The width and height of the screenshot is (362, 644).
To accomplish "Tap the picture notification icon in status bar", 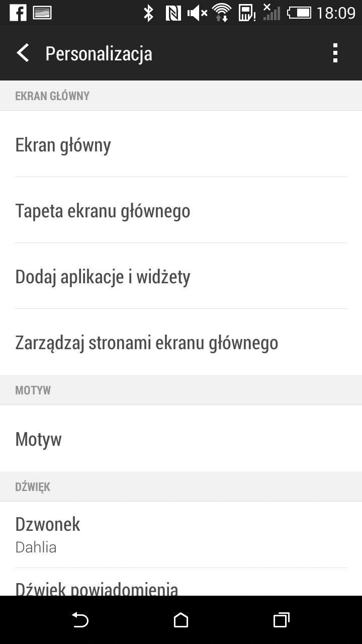I will tap(43, 13).
